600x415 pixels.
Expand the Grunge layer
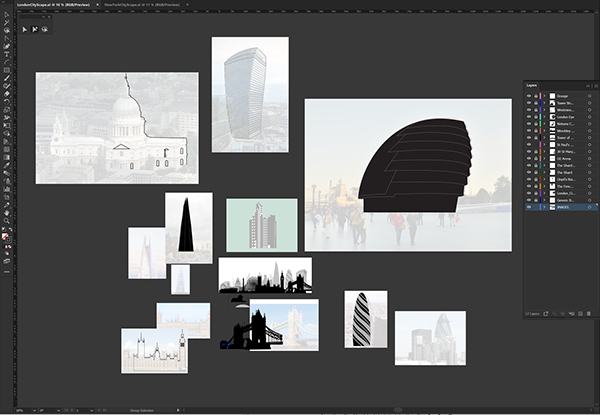pyautogui.click(x=545, y=96)
